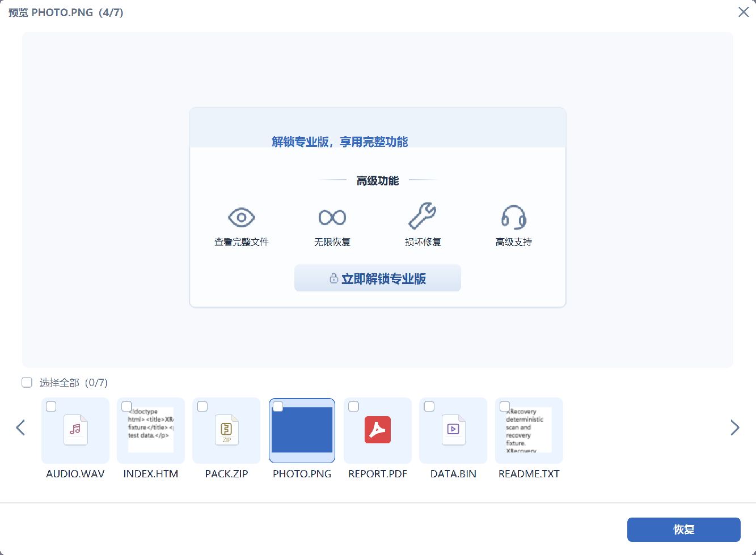Tick the 选择全部 select-all checkbox
Image resolution: width=756 pixels, height=555 pixels.
point(27,383)
